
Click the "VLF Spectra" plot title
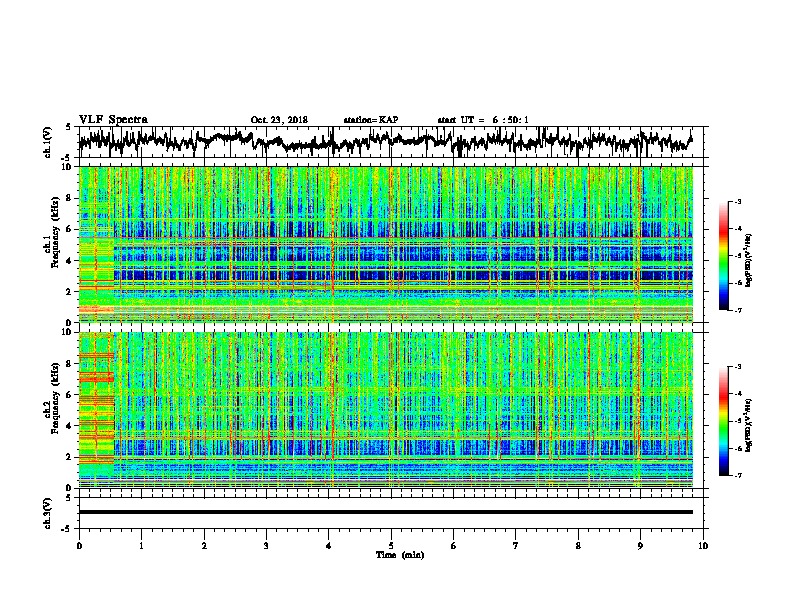(113, 120)
